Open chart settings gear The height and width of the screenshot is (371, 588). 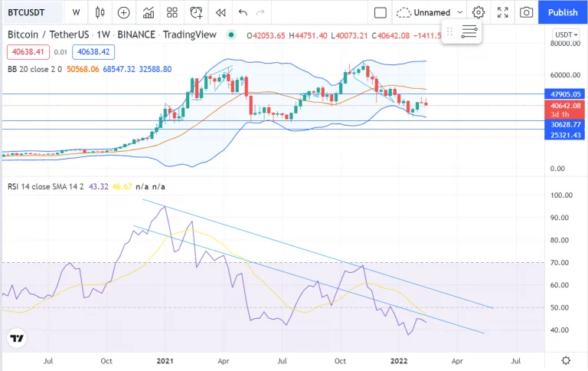tap(478, 12)
